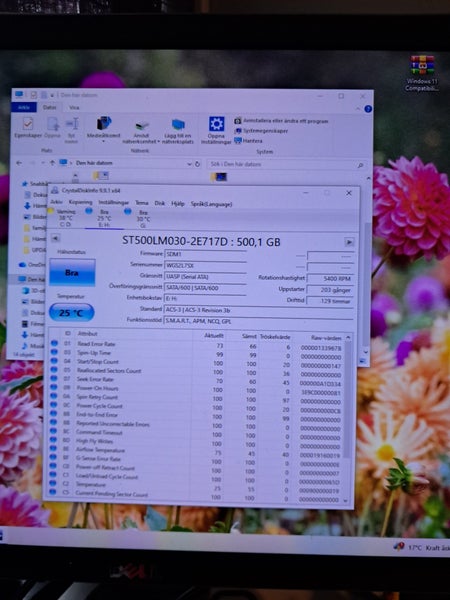Click the 129 timmar power-on hours field
This screenshot has width=450, height=600.
[x=330, y=301]
